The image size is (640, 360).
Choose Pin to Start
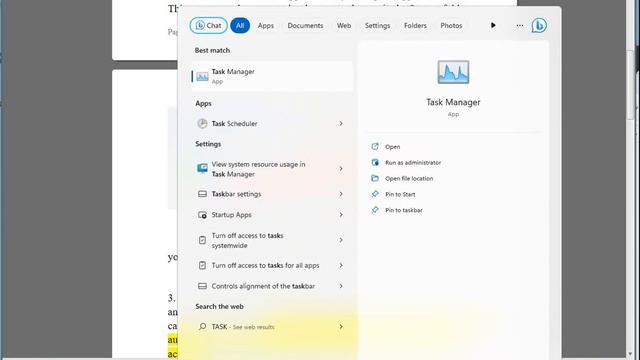pyautogui.click(x=400, y=194)
